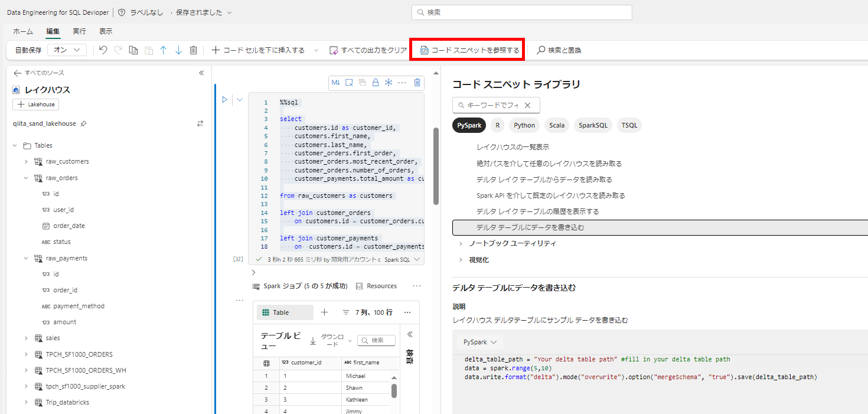The width and height of the screenshot is (868, 414).
Task: Expand the inspection pane double-chevron in output
Action: [410, 334]
